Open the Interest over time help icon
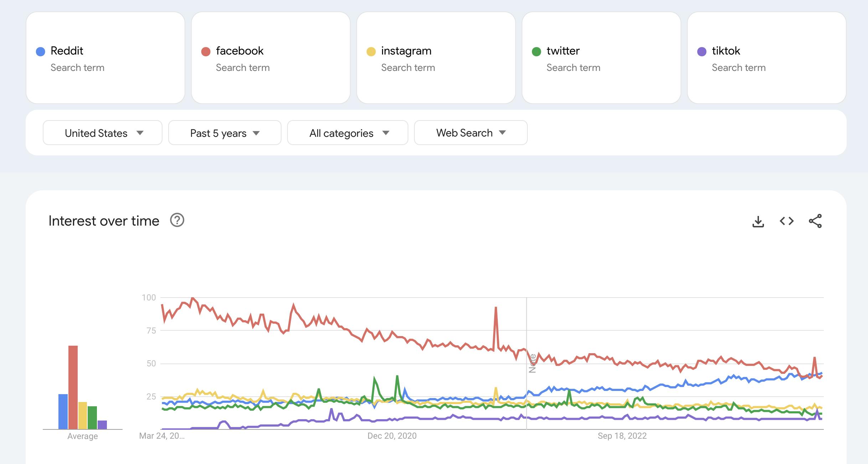 (x=177, y=220)
